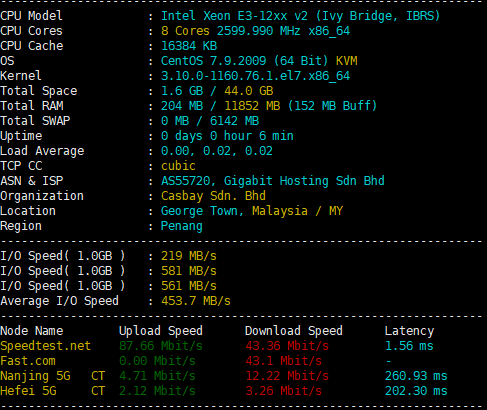Image resolution: width=487 pixels, height=410 pixels.
Task: Click the AS55720 ASN text
Action: [185, 181]
